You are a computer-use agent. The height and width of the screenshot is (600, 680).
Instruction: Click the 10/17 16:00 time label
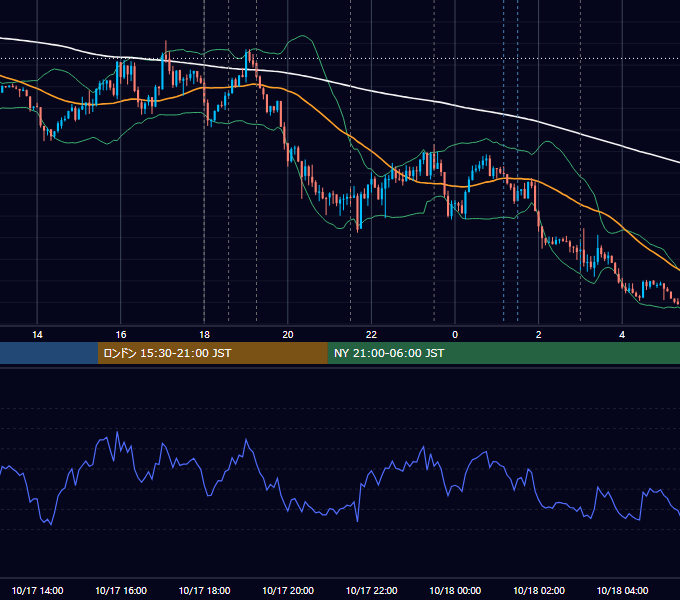point(121,590)
